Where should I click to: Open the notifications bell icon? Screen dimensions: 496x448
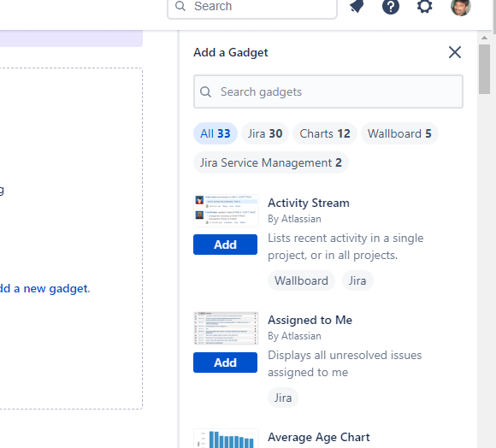tap(357, 6)
